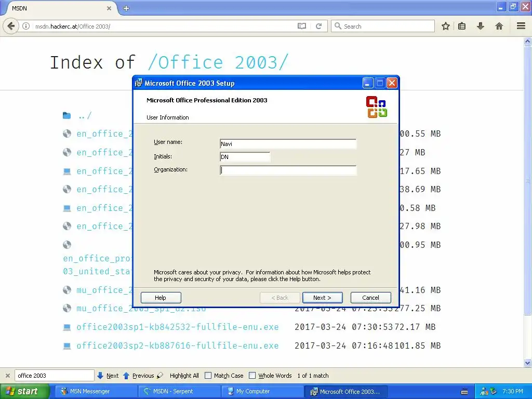Open a new browser tab
The height and width of the screenshot is (399, 532).
click(126, 8)
